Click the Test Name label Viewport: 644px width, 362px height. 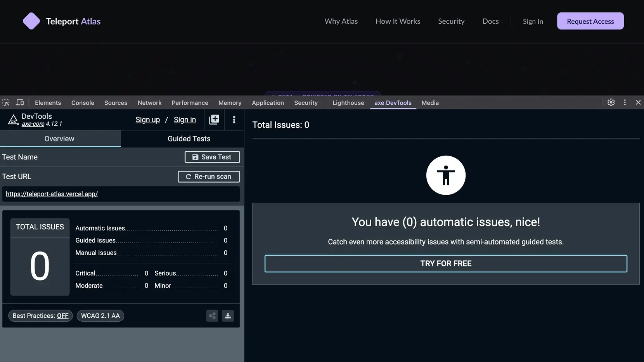click(20, 157)
